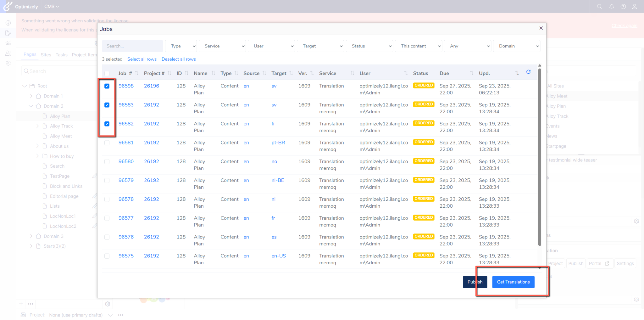Focus the Jobs search input field

132,46
